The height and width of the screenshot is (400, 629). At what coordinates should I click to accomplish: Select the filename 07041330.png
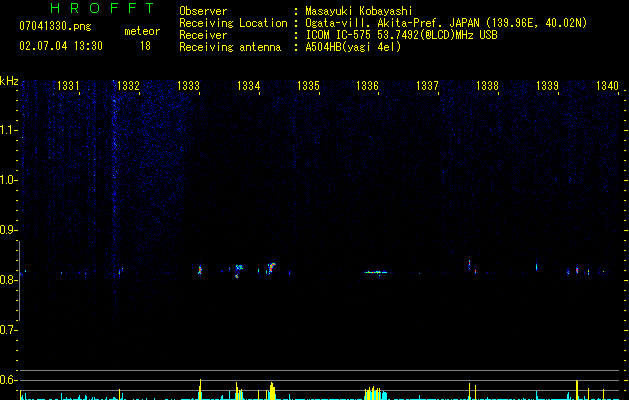click(55, 26)
